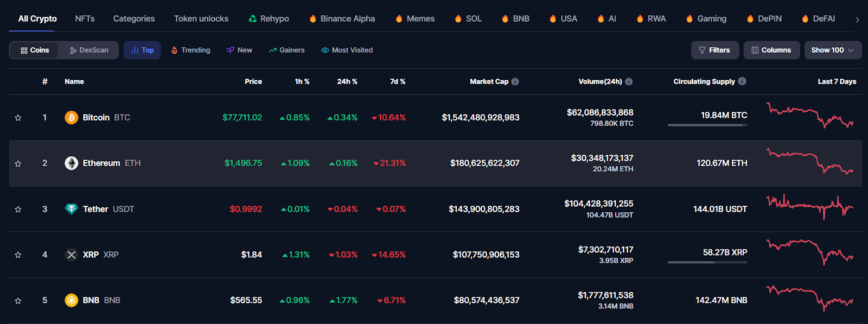Image resolution: width=868 pixels, height=324 pixels.
Task: Click Circulating Supply info icon
Action: pyautogui.click(x=742, y=81)
